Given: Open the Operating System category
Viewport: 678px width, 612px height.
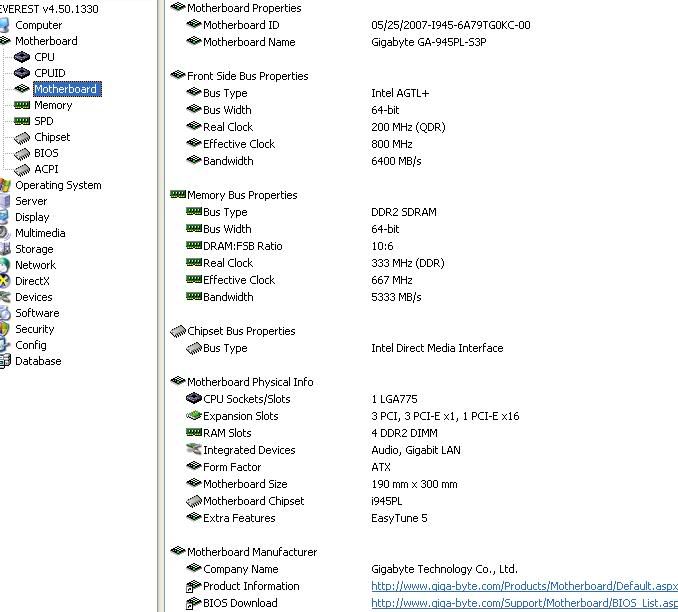Looking at the screenshot, I should click(x=58, y=185).
